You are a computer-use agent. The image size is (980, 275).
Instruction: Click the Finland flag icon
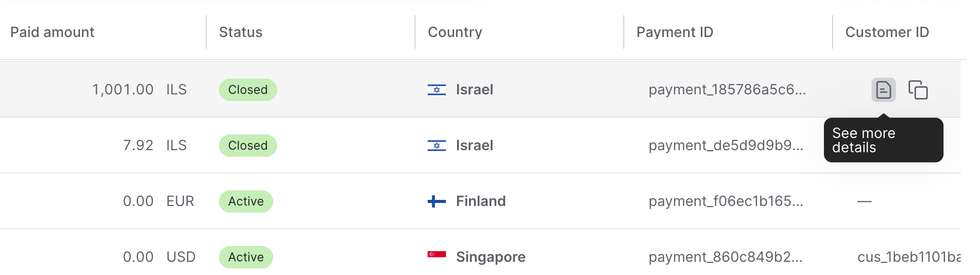436,201
